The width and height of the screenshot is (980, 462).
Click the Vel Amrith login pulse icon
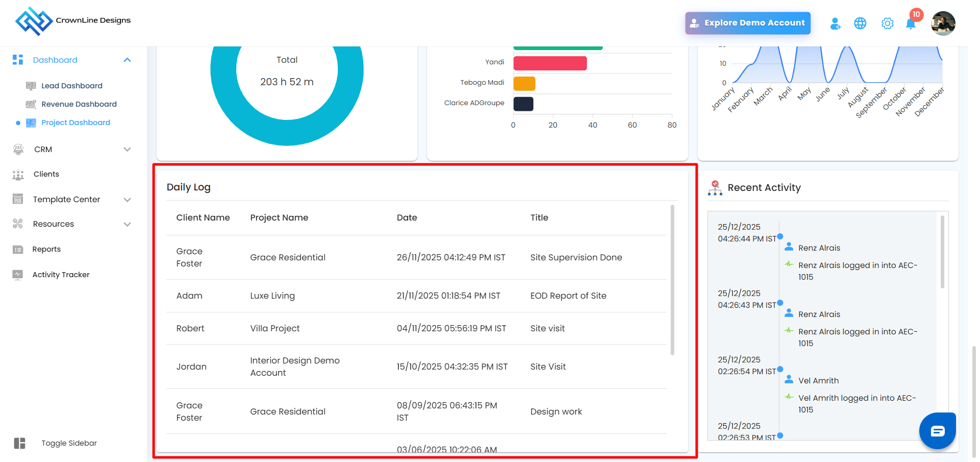pyautogui.click(x=789, y=397)
